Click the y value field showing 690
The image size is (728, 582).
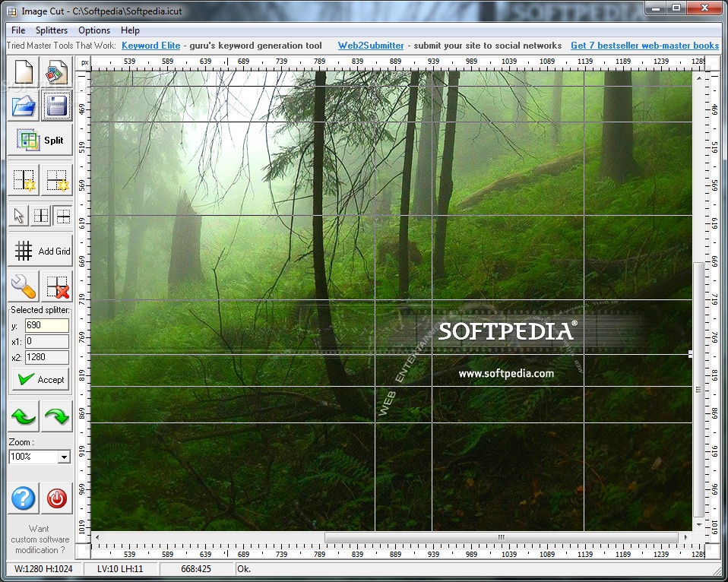coord(47,325)
